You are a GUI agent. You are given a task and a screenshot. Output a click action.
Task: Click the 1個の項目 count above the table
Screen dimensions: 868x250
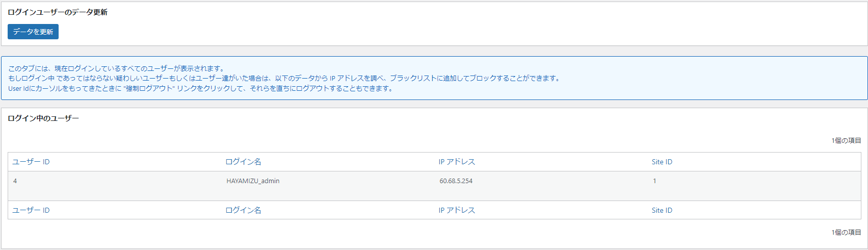pos(846,140)
